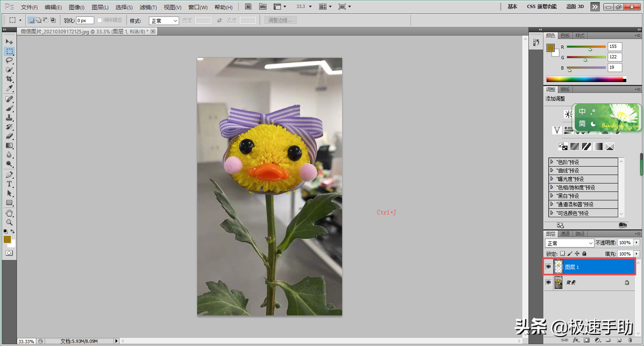Open the 图像(I) menu
644x346 pixels.
[x=76, y=7]
